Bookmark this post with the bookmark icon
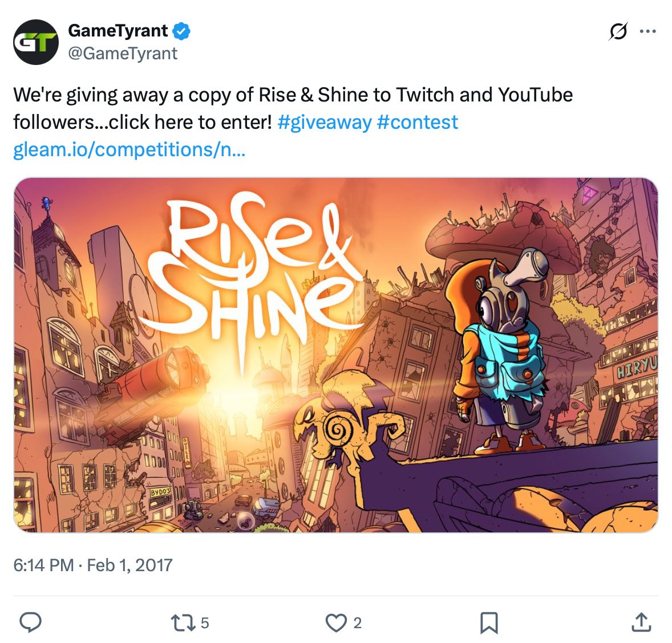This screenshot has height=643, width=672. [489, 623]
